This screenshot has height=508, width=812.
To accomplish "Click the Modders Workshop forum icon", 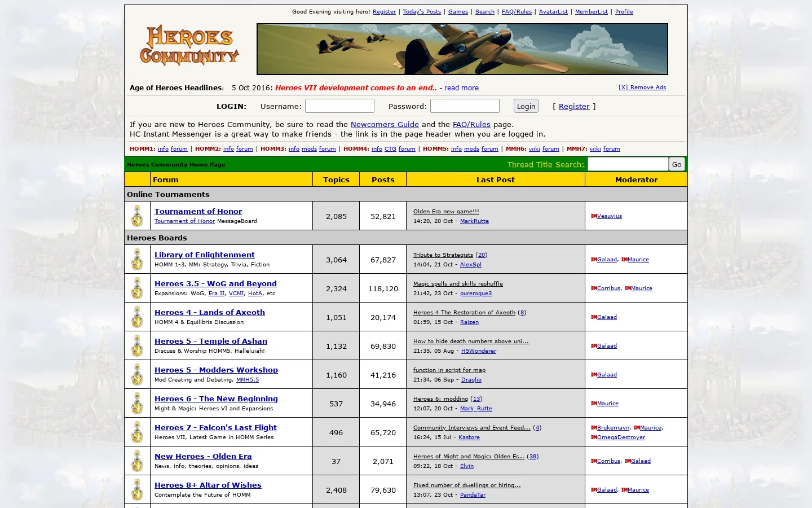I will pos(137,374).
